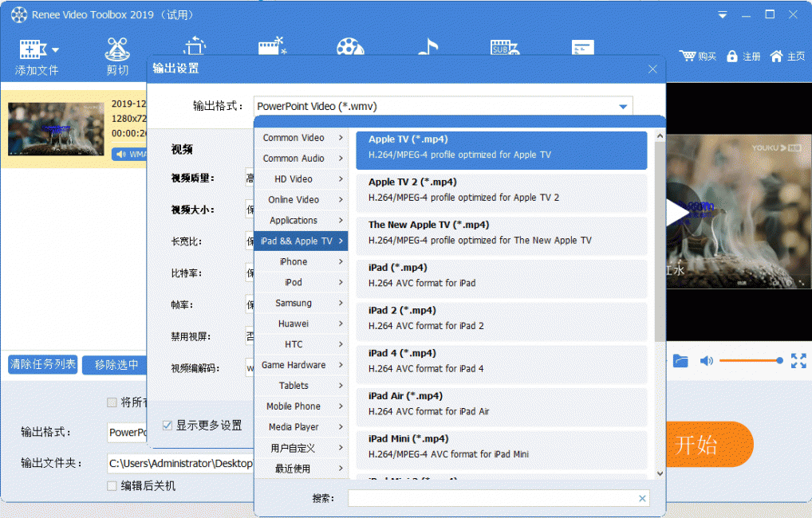812x518 pixels.
Task: Click the format list scroll up arrow
Action: pos(660,136)
